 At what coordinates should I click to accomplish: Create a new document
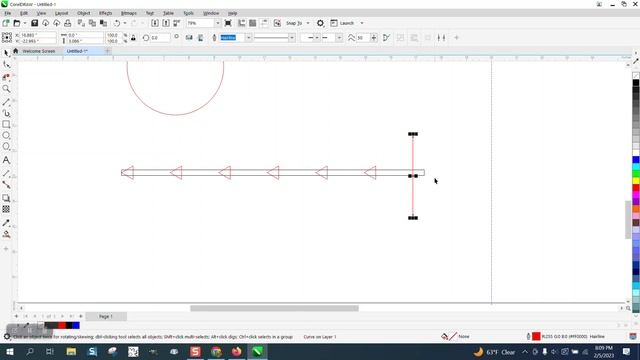click(6, 23)
